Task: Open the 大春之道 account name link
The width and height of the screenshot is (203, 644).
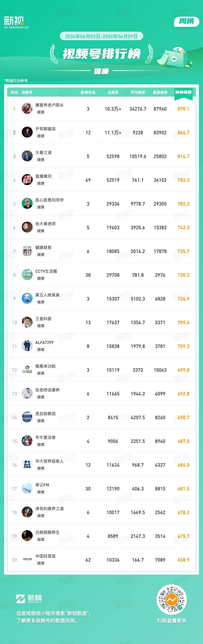Action: [x=43, y=153]
